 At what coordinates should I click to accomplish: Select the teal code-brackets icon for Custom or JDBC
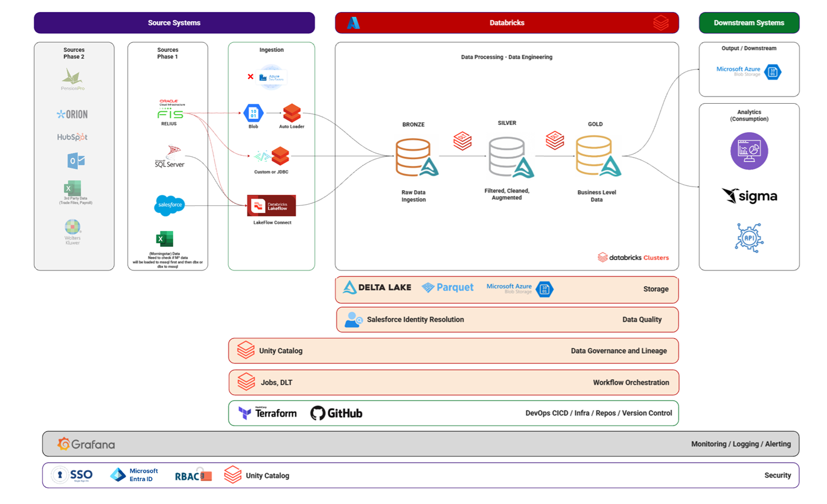click(x=262, y=156)
